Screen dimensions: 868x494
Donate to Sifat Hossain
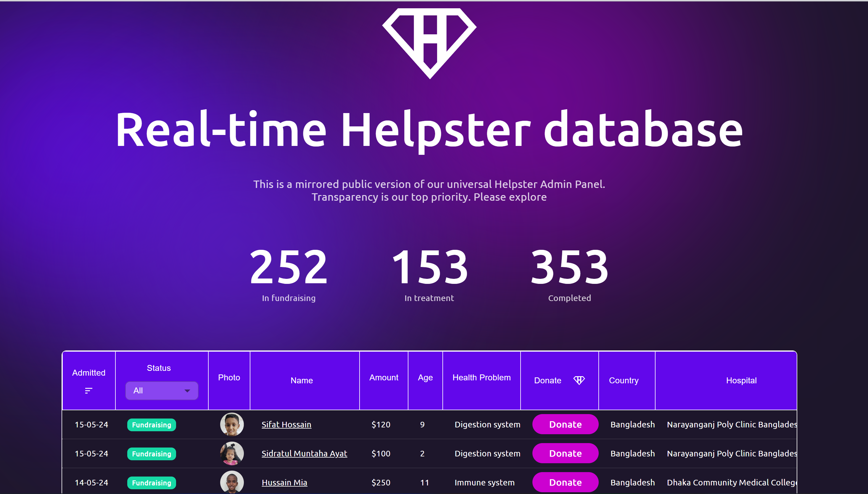pyautogui.click(x=565, y=424)
